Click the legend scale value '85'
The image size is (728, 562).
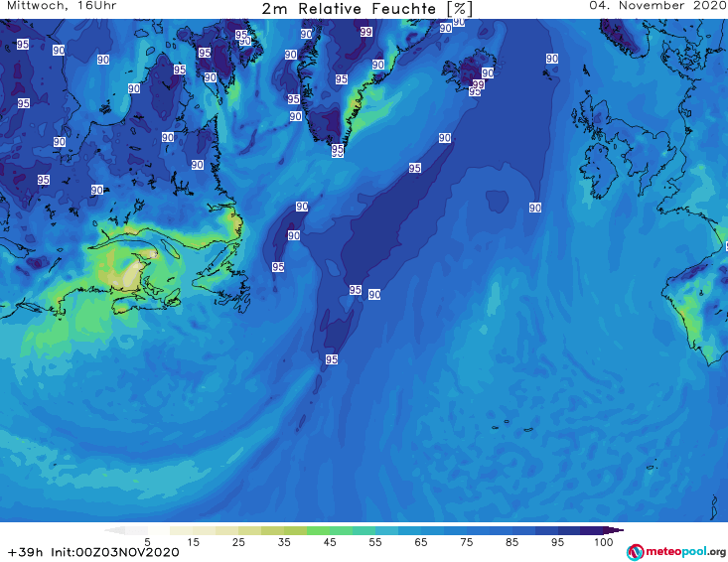point(511,542)
